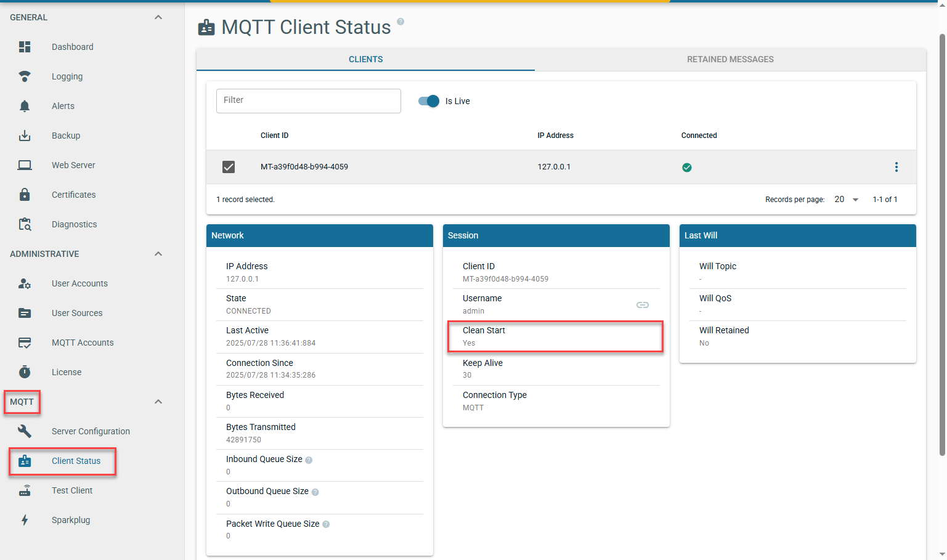The height and width of the screenshot is (560, 947).
Task: Click the Sparkplug lightning bolt icon
Action: (x=25, y=520)
